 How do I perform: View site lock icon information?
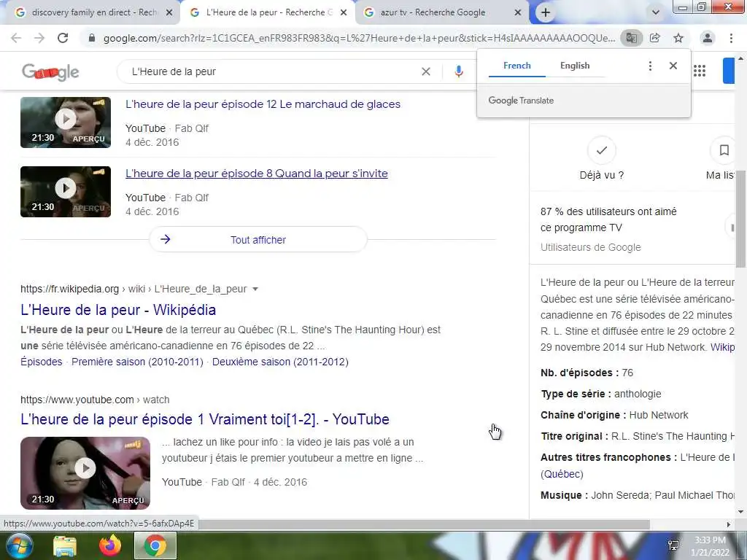(92, 38)
